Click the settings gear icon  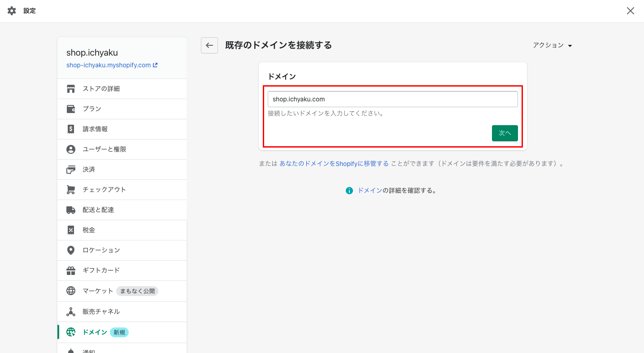click(x=12, y=11)
